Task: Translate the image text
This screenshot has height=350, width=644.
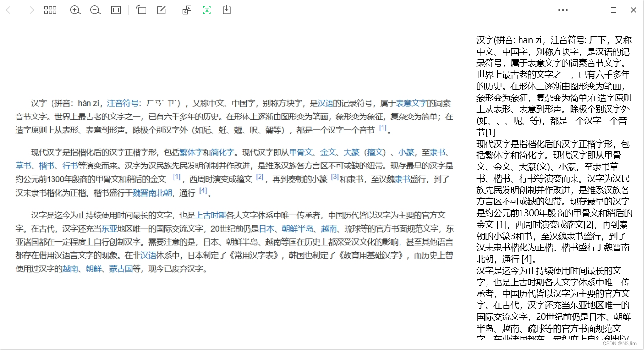Action: tap(187, 10)
